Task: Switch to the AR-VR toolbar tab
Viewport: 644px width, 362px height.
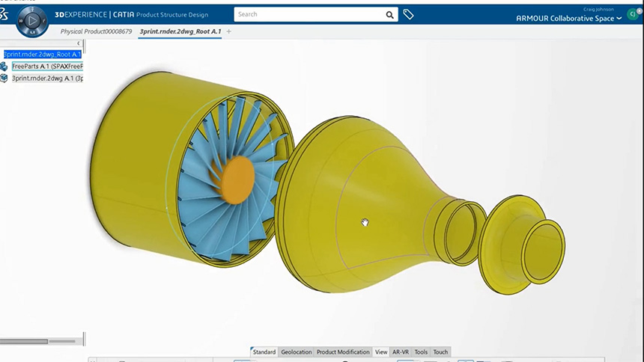Action: click(401, 352)
